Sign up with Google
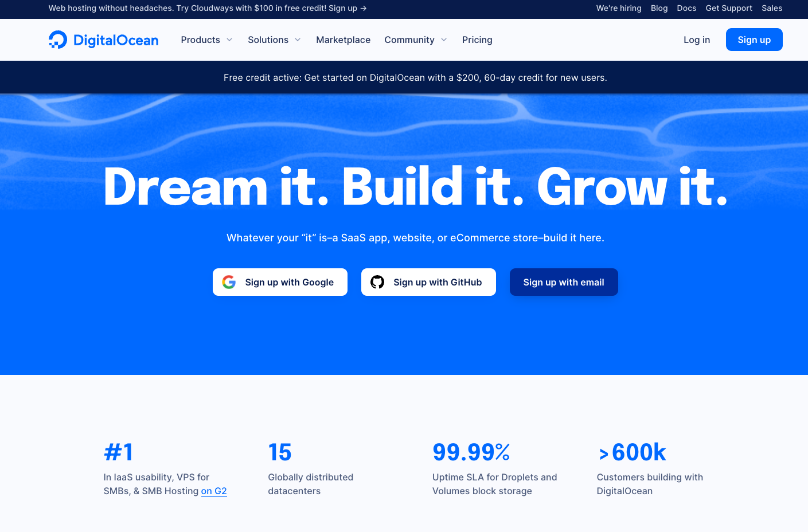The image size is (808, 532). [280, 282]
